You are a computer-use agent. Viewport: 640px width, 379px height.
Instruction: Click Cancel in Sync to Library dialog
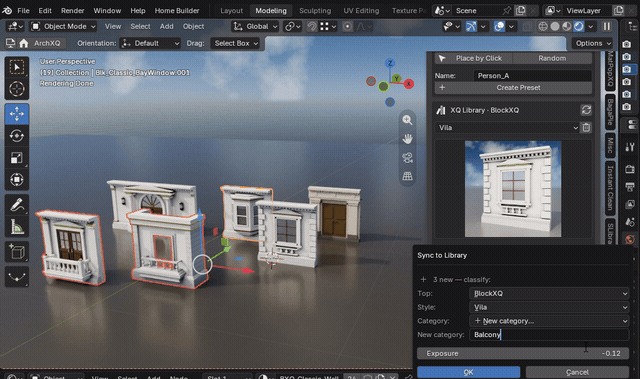(x=577, y=372)
